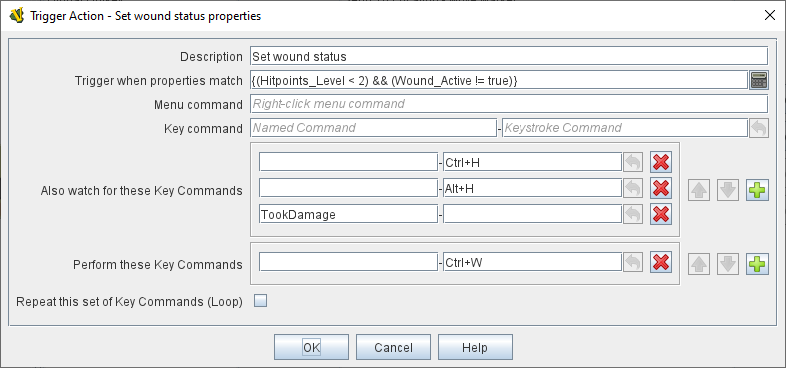Edit the trigger properties match expression field
The width and height of the screenshot is (786, 368).
click(x=499, y=80)
